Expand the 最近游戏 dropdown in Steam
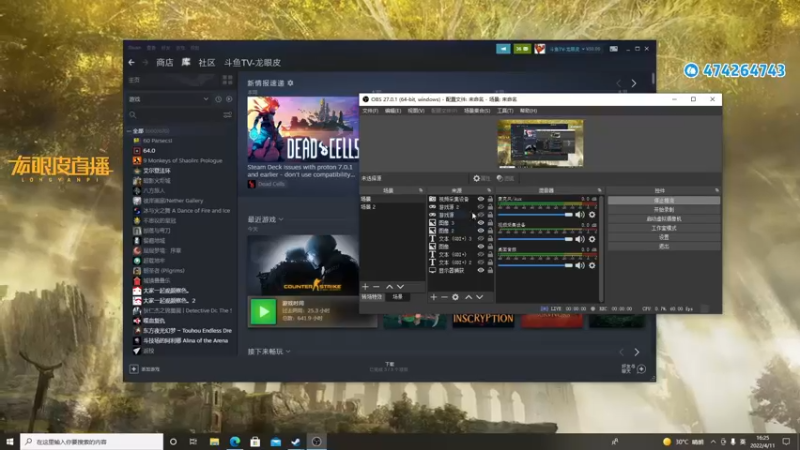Image resolution: width=800 pixels, height=450 pixels. point(281,219)
